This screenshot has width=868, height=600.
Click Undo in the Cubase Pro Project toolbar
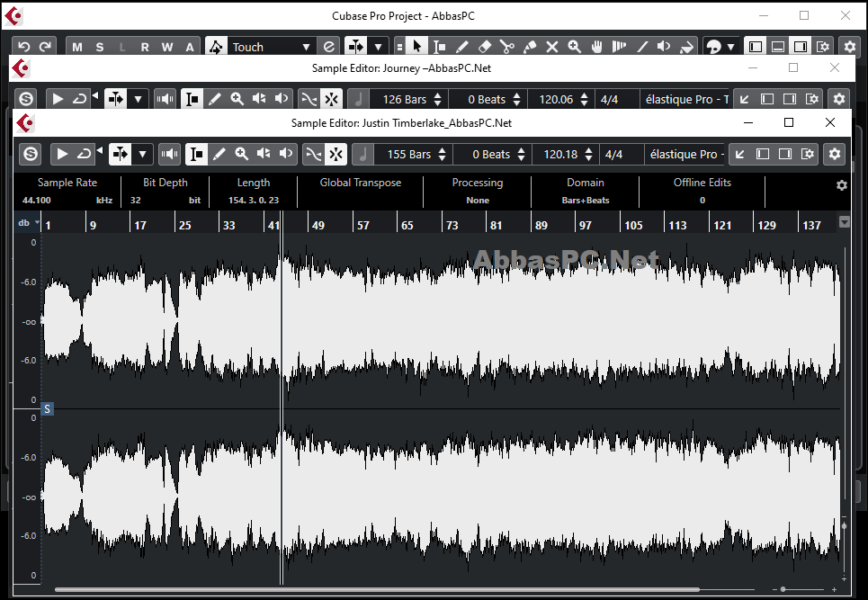click(23, 47)
